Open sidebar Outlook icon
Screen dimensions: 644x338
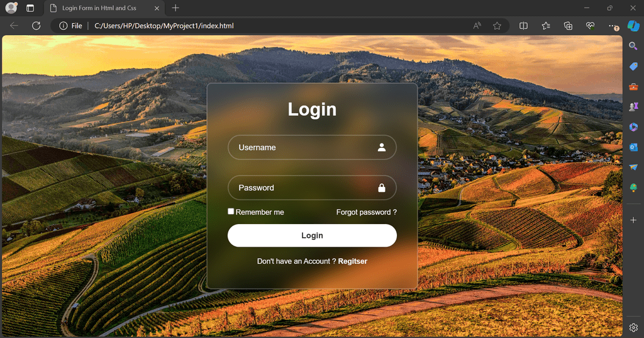(633, 147)
